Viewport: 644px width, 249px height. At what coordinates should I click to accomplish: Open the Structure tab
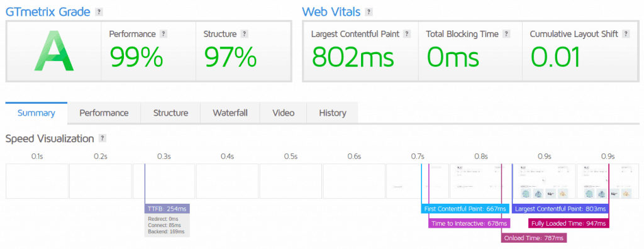click(170, 113)
